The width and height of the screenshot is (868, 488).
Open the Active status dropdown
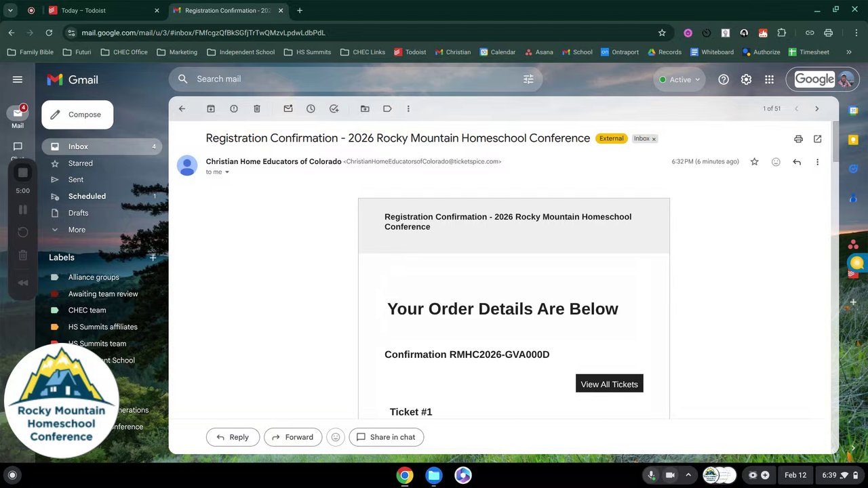pyautogui.click(x=679, y=79)
